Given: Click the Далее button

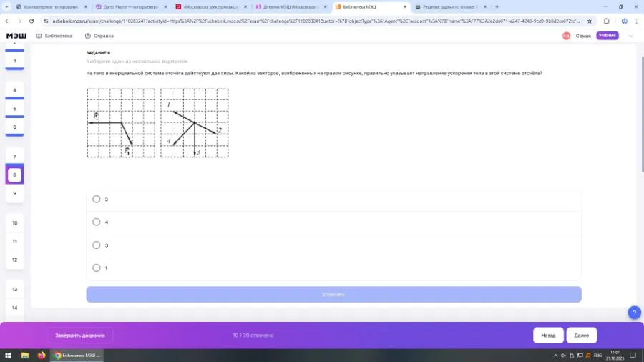Looking at the screenshot, I should 581,336.
